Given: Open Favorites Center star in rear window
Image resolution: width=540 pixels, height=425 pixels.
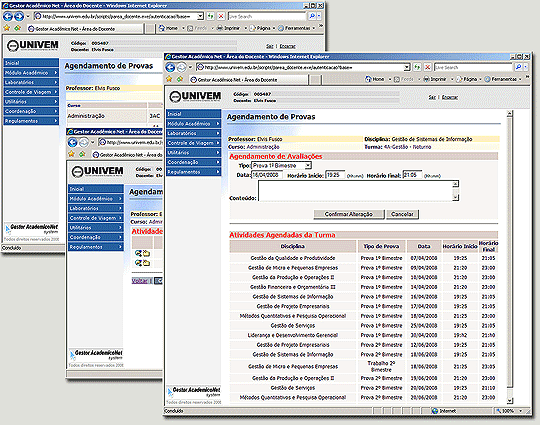Looking at the screenshot, I should (x=7, y=28).
